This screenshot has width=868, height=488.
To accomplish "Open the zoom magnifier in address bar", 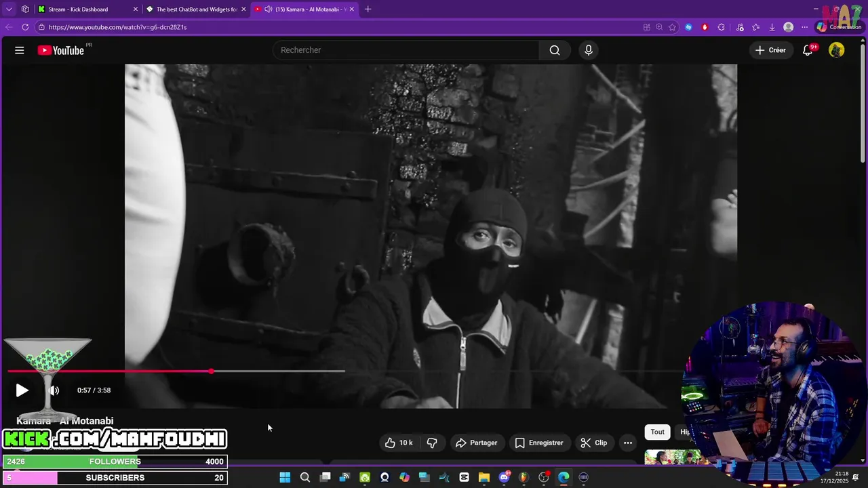I will coord(659,27).
